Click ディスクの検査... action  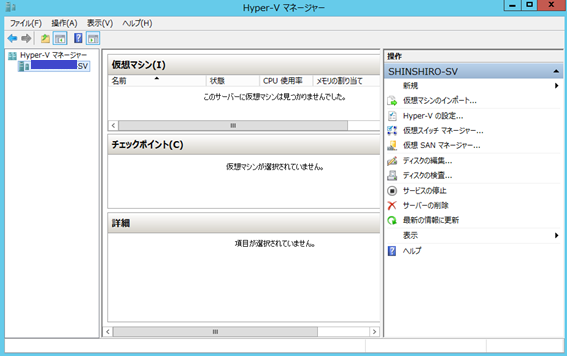tap(427, 175)
